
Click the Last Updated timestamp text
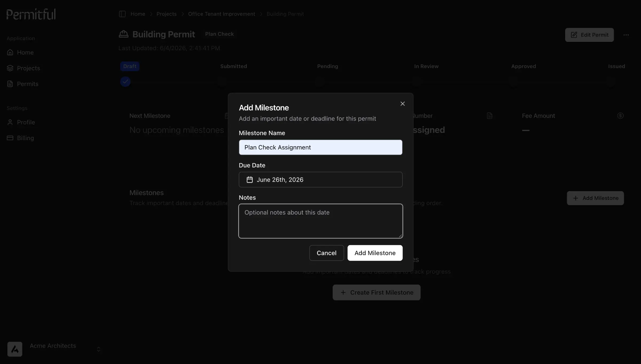coord(169,48)
